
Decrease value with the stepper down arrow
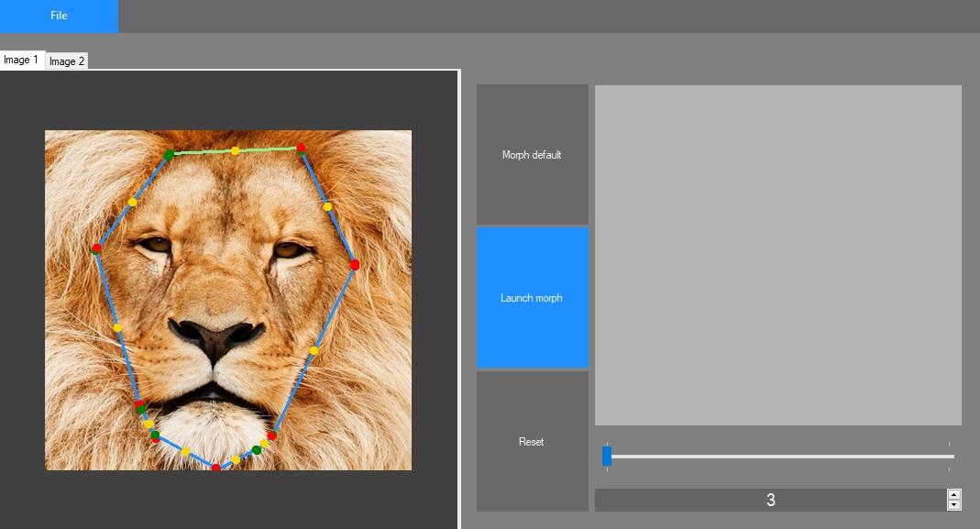point(953,505)
